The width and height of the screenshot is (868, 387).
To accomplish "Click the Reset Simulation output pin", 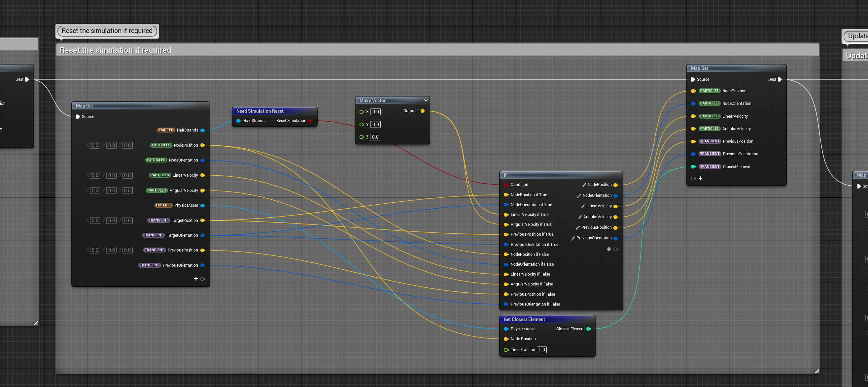I will click(x=310, y=120).
